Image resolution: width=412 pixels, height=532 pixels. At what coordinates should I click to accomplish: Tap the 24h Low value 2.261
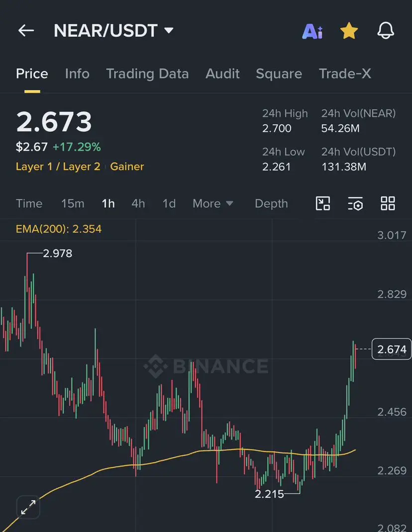coord(277,167)
